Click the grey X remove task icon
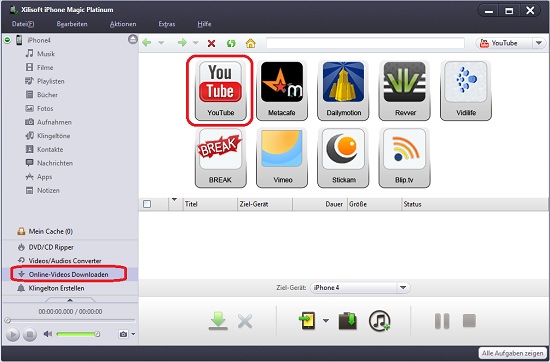 tap(245, 321)
